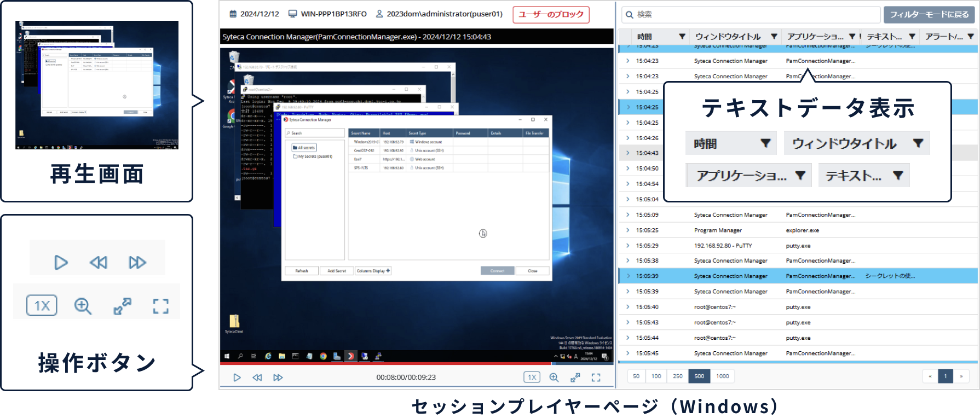The width and height of the screenshot is (980, 418).
Task: Select the explorer.exe application cell
Action: (802, 230)
